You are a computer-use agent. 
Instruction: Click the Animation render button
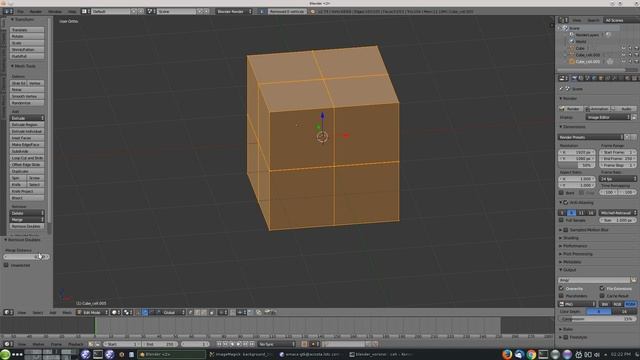597,109
